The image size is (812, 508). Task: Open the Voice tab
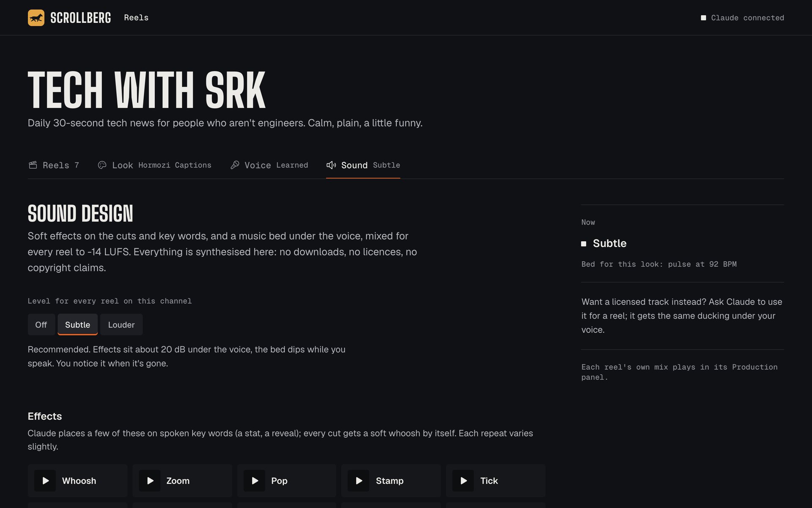pos(269,166)
